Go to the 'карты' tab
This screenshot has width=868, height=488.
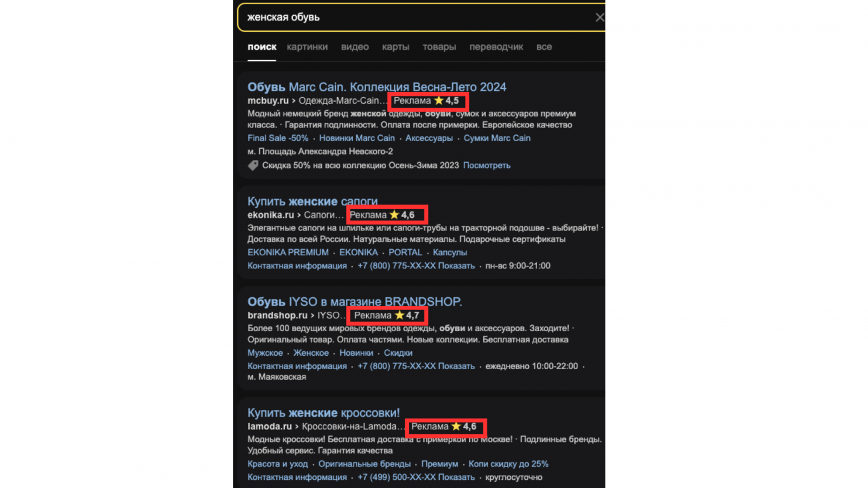[x=395, y=47]
